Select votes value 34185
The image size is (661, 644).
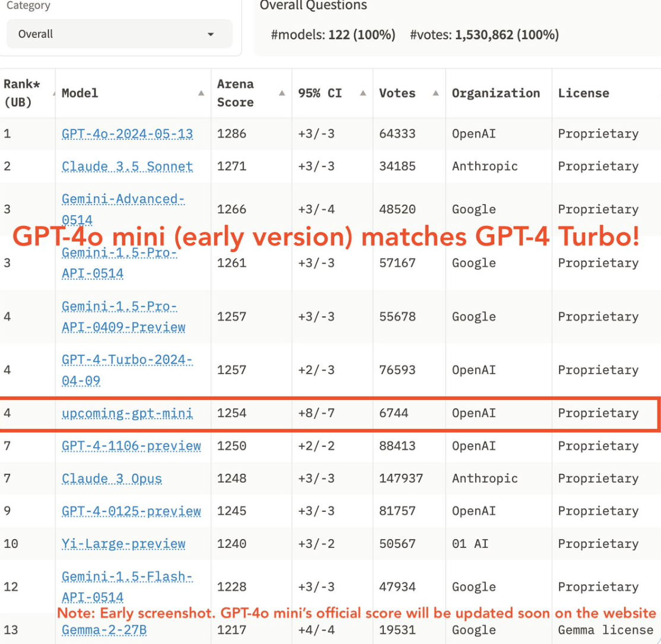pyautogui.click(x=397, y=167)
